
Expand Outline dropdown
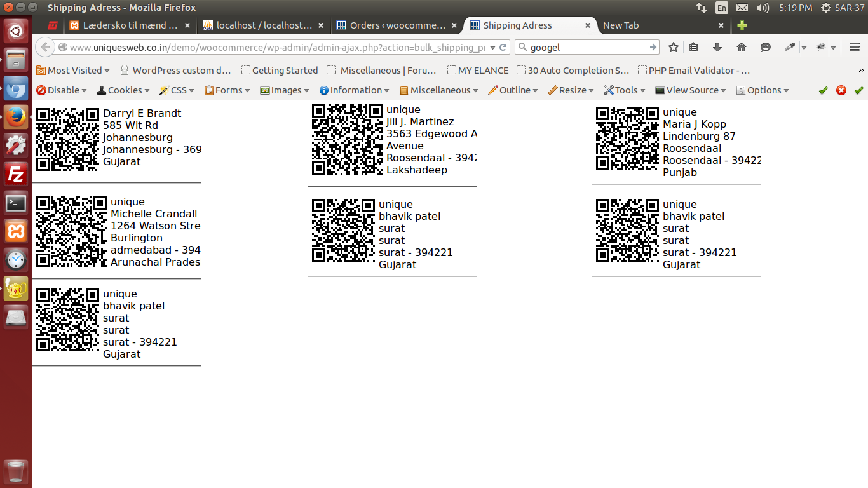click(x=513, y=90)
